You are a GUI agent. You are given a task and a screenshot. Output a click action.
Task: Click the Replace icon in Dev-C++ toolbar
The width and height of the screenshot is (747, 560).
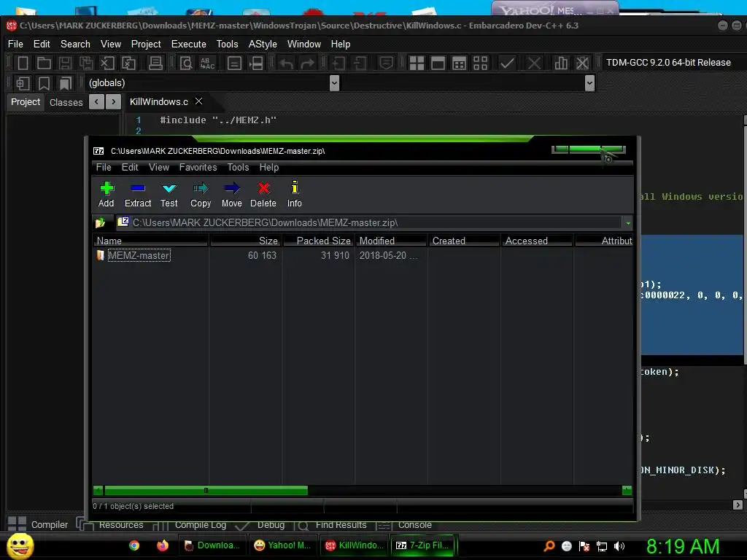pos(208,63)
